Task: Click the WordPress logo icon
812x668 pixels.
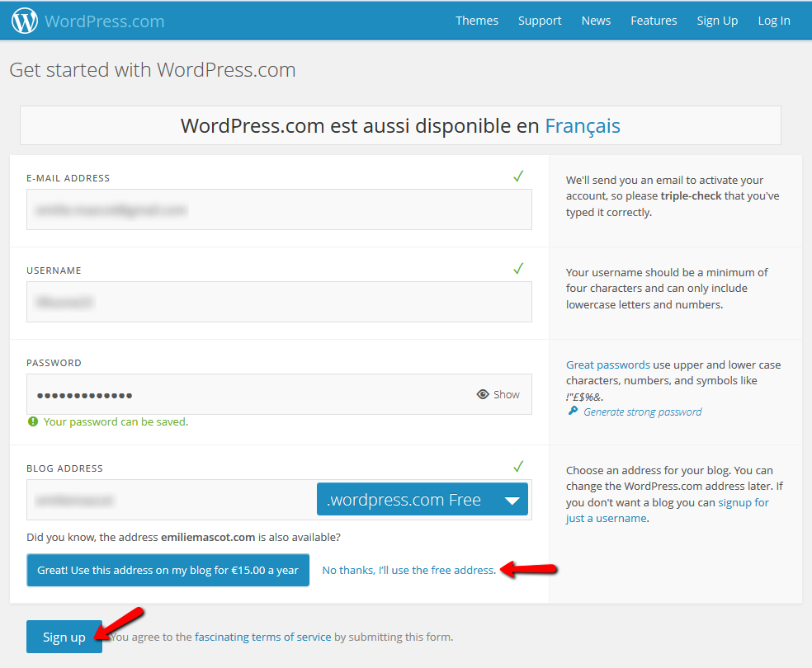Action: click(x=24, y=21)
